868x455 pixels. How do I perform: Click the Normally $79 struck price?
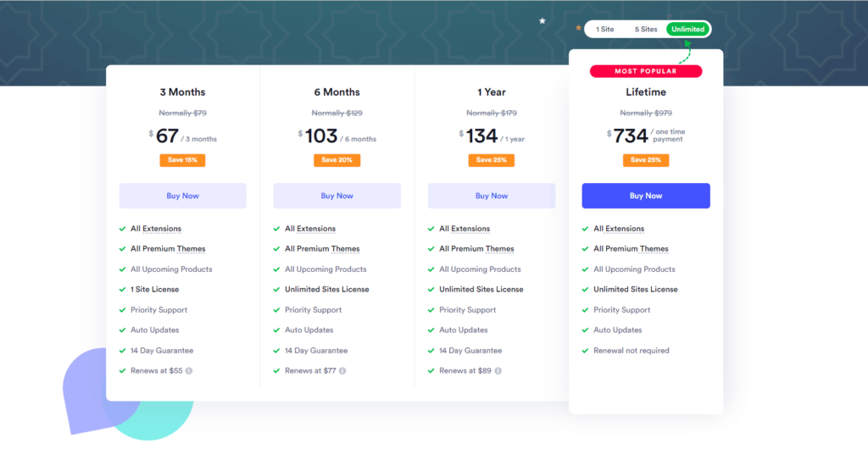pyautogui.click(x=183, y=113)
